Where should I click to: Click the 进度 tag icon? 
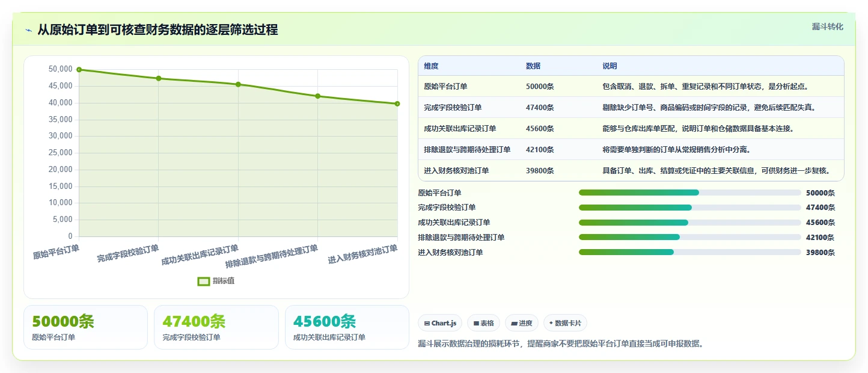pyautogui.click(x=514, y=324)
